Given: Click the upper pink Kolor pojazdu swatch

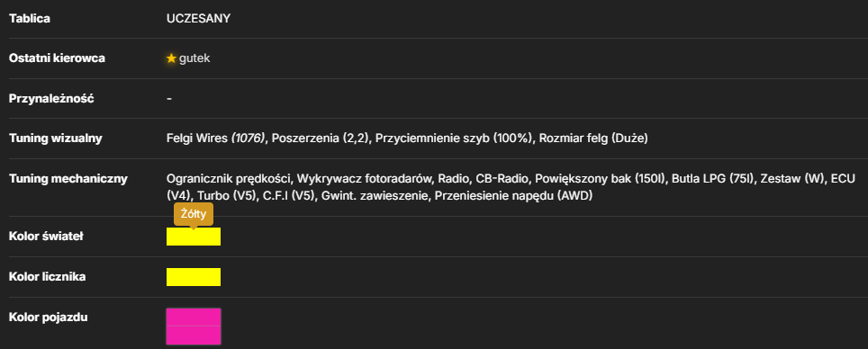Looking at the screenshot, I should coord(194,317).
